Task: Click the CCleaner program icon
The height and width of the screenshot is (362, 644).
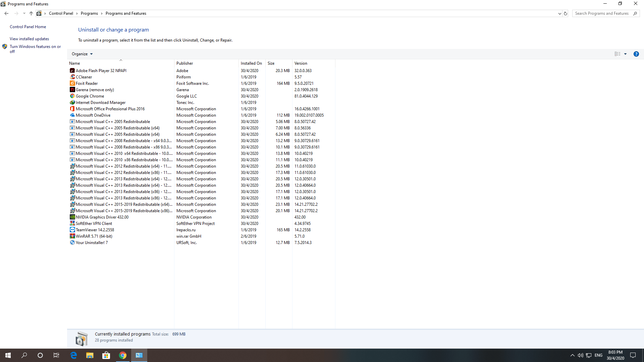Action: (72, 77)
